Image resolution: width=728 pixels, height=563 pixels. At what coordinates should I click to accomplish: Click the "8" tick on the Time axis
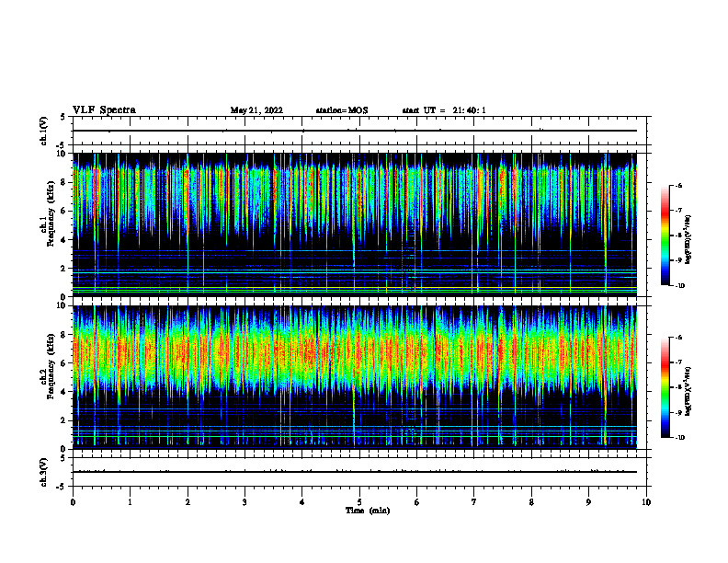531,502
